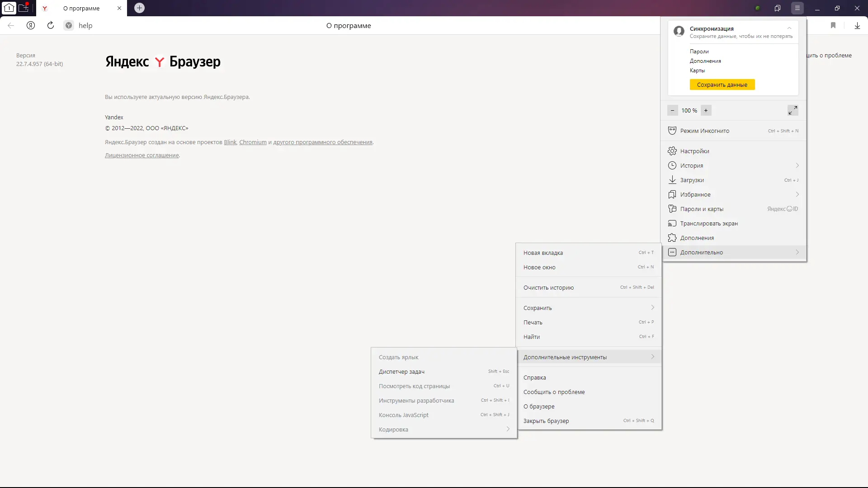Enter fullscreen with the expand arrows icon
Screen dimensions: 868x488
[x=793, y=110]
